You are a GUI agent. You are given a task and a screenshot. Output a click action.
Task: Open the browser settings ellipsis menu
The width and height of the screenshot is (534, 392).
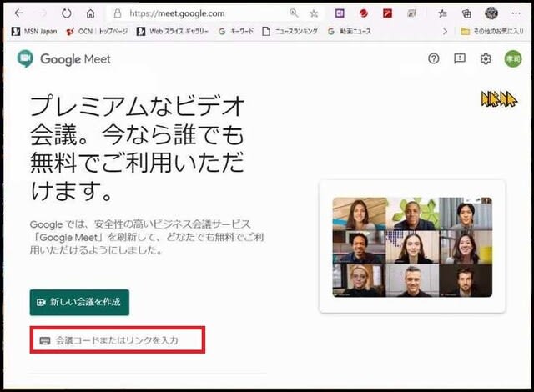pos(516,13)
